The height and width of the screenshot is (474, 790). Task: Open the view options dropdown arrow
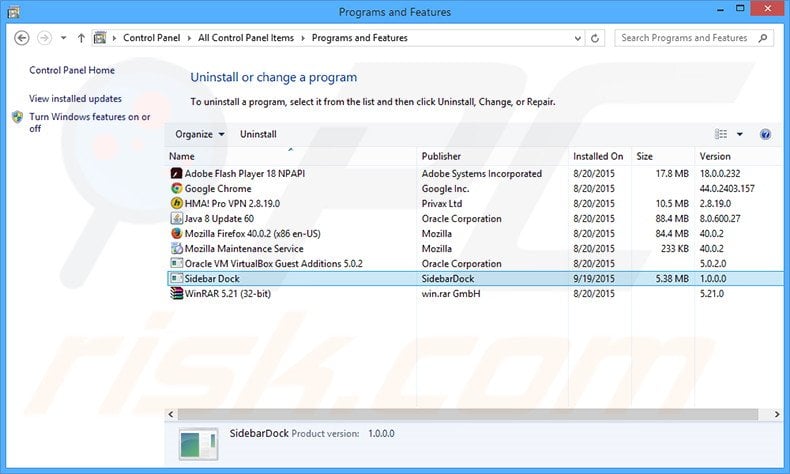coord(740,134)
